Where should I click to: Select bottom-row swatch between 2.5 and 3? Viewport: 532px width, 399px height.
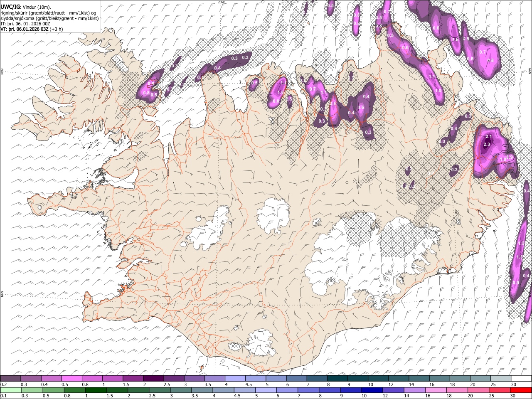160,390
